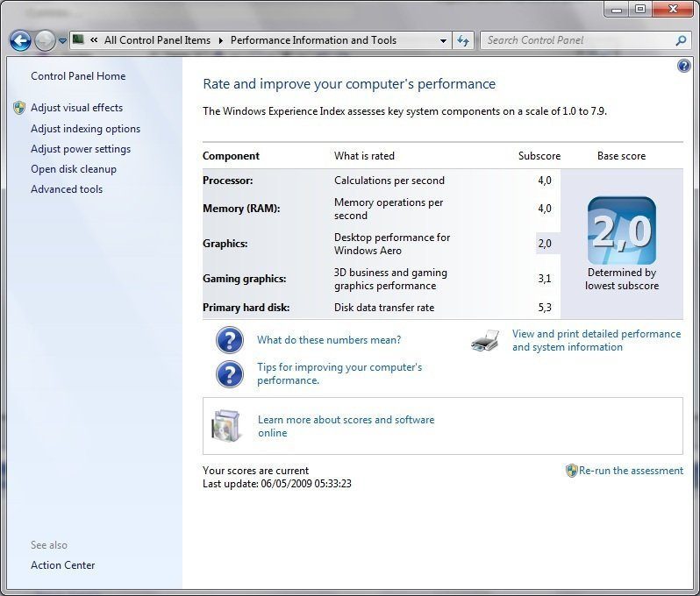Click the printer icon
700x596 pixels.
(485, 340)
